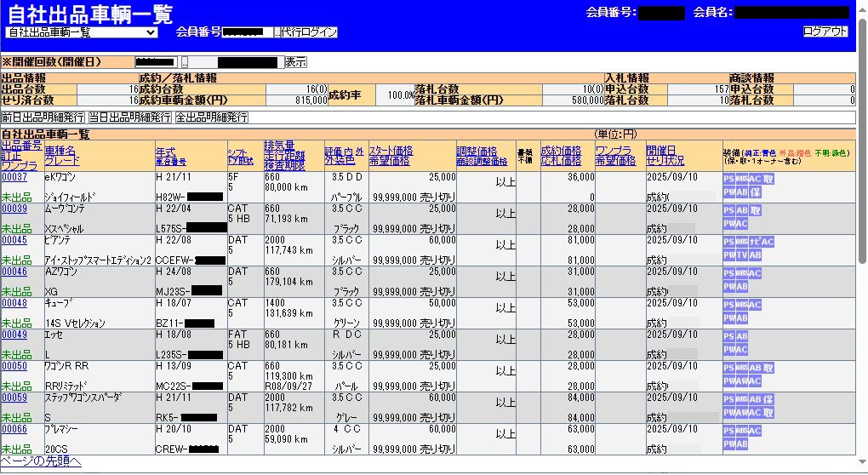
Task: Click the ABS badge in the キューブ row
Action: 742,305
